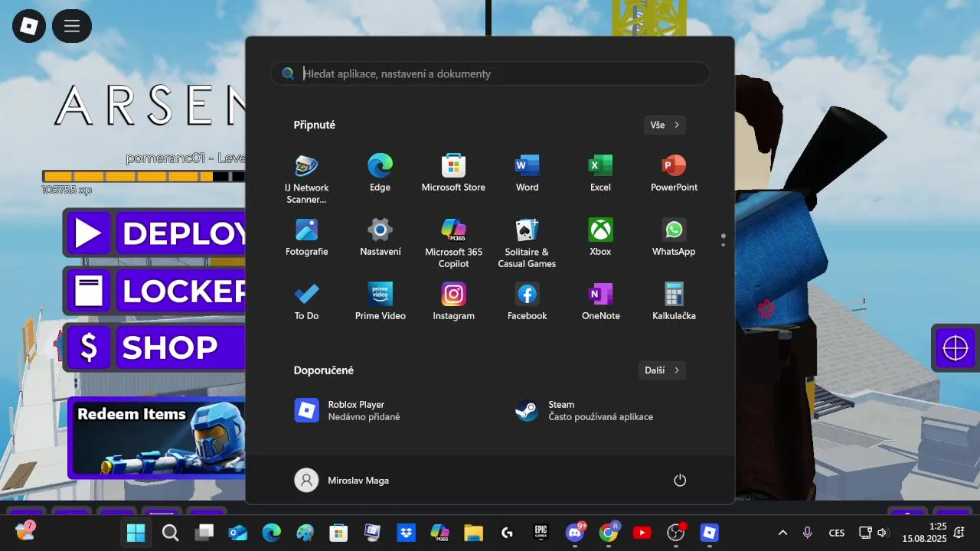
Task: Launch To Do app
Action: 306,302
